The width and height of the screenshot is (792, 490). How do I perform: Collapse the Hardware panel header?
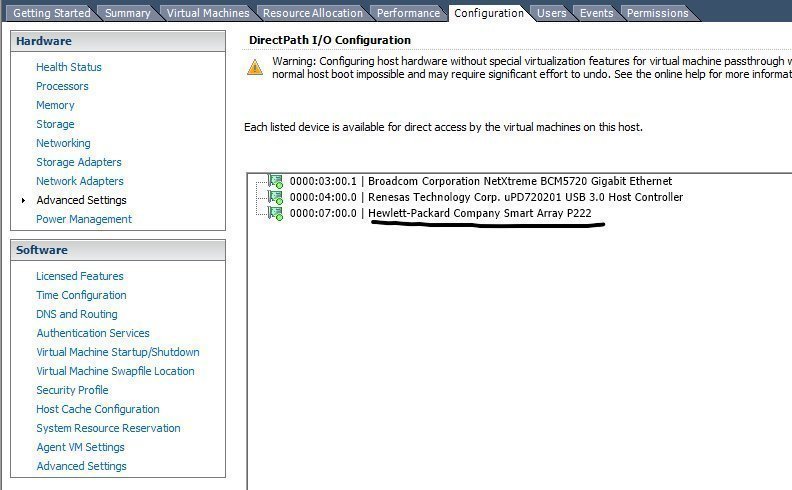pos(118,41)
